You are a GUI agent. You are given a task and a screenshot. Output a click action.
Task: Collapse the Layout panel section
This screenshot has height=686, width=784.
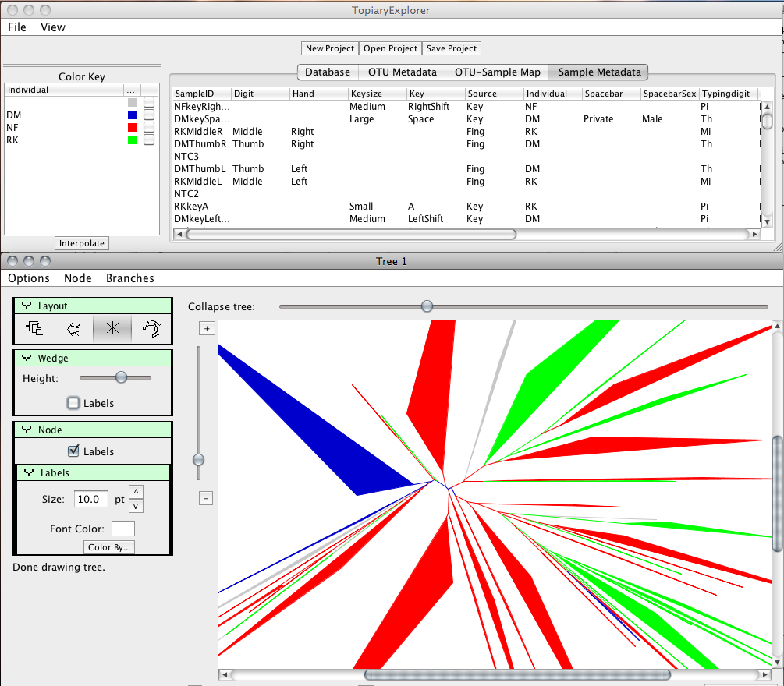click(x=27, y=306)
